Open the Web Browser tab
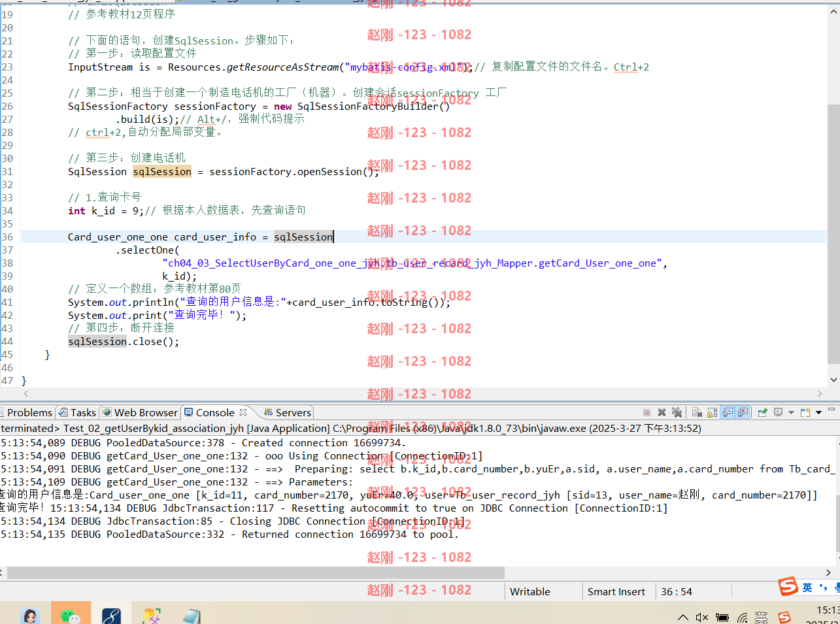840x624 pixels. pyautogui.click(x=140, y=412)
